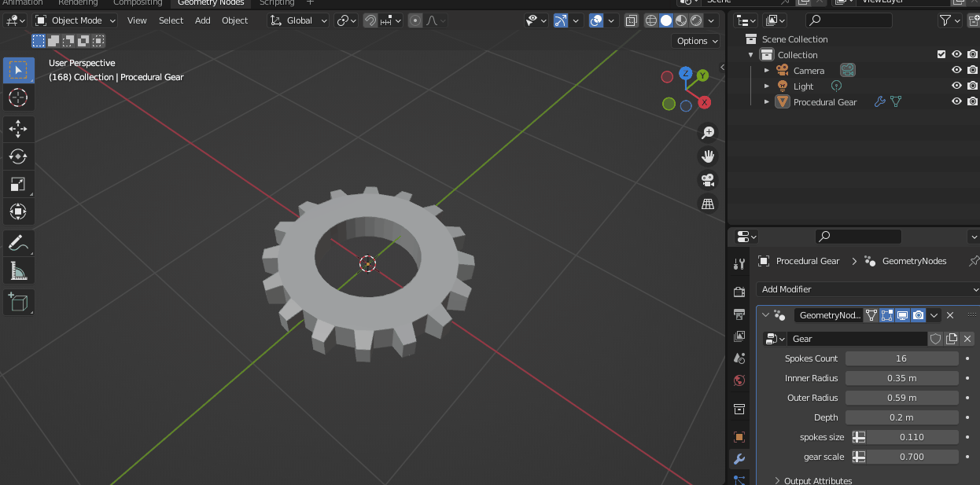Select the Measure tool
This screenshot has width=980, height=485.
18,271
